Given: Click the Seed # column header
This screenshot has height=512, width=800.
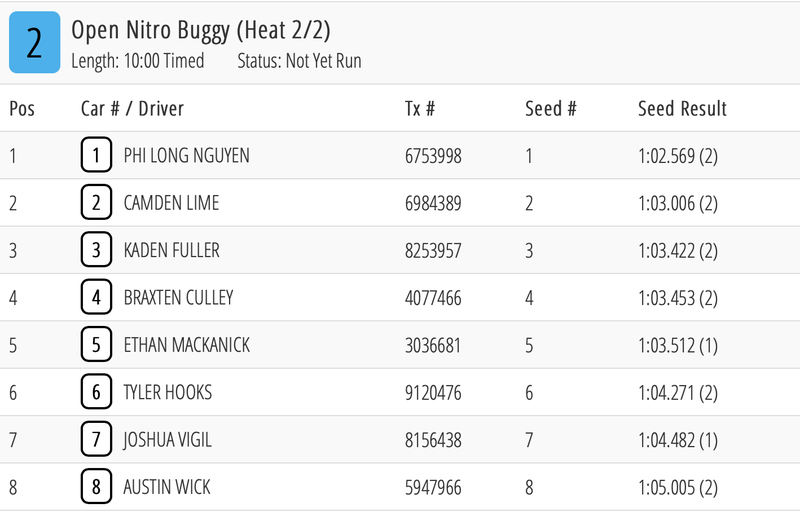Looking at the screenshot, I should pos(550,108).
